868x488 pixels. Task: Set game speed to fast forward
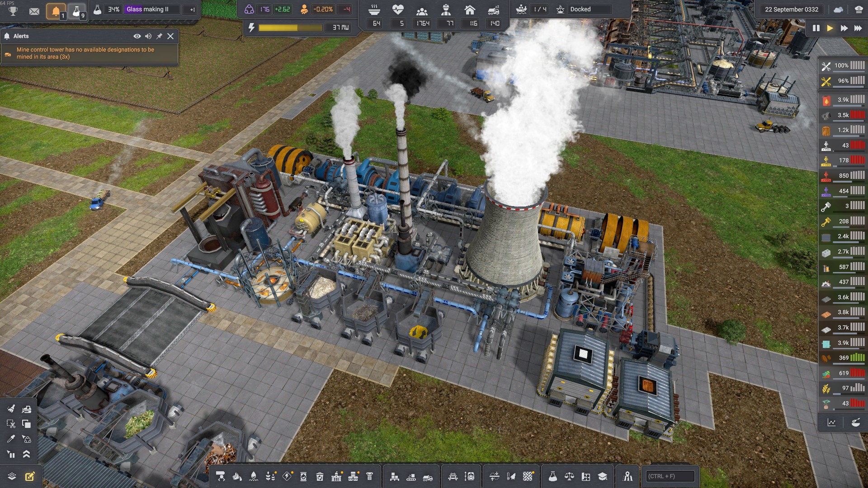click(844, 28)
